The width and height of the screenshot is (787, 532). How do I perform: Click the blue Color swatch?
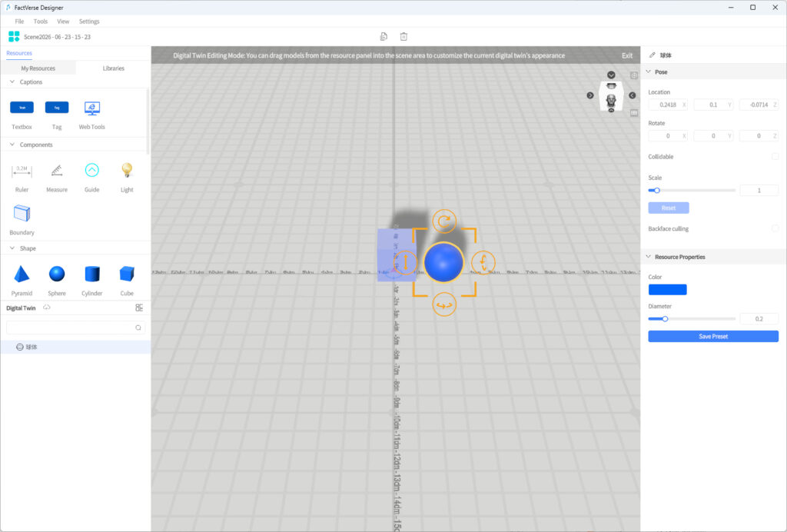(667, 290)
